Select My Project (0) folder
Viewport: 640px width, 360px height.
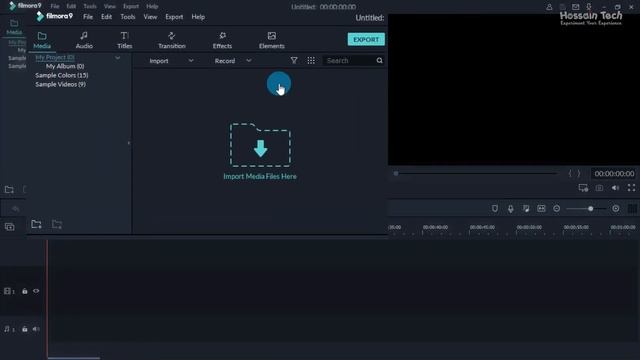point(55,57)
